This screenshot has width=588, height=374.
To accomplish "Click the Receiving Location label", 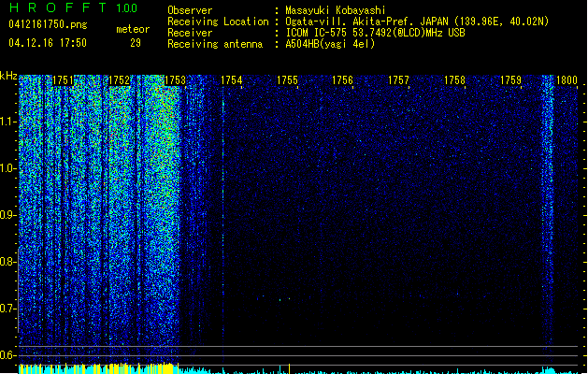I will (x=218, y=22).
